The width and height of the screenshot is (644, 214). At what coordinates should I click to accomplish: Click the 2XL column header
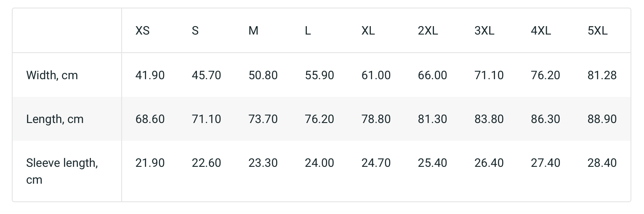(428, 31)
